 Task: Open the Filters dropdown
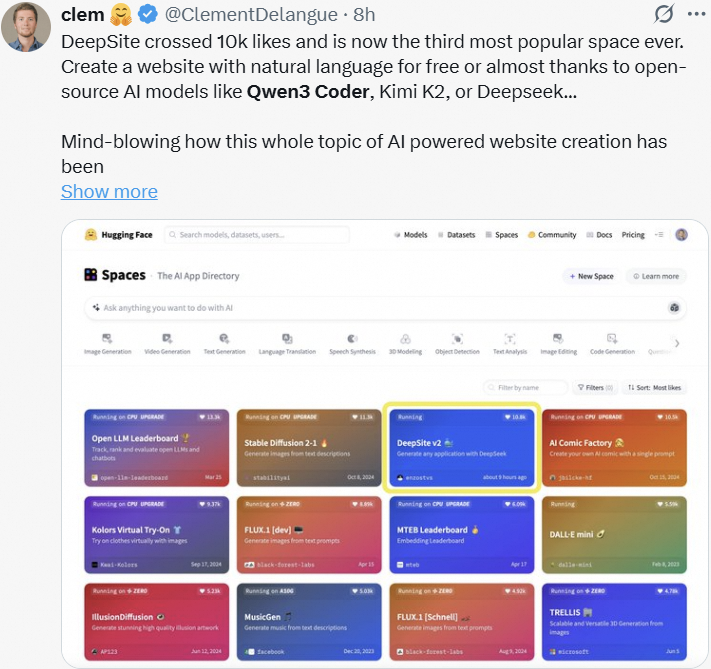595,388
